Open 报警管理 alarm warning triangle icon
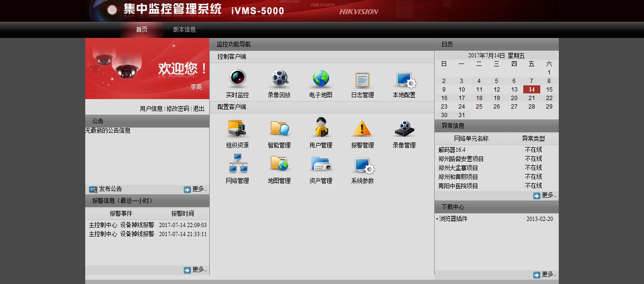The width and height of the screenshot is (644, 284). (x=362, y=128)
